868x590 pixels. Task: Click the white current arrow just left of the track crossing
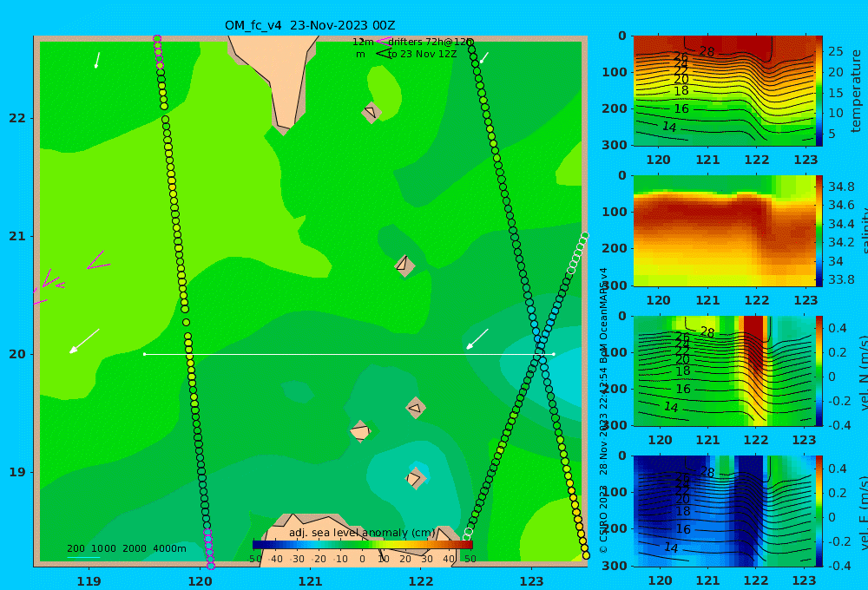point(477,338)
